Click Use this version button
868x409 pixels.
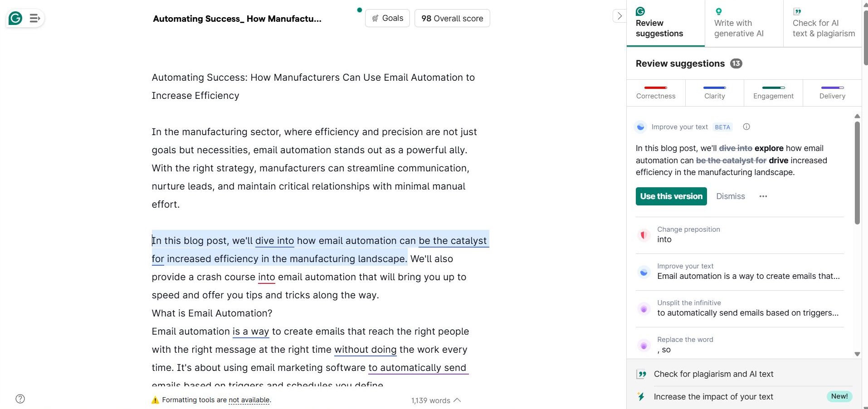[671, 196]
